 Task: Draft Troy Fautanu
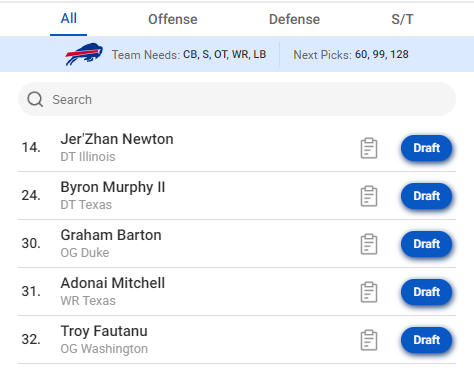click(426, 340)
